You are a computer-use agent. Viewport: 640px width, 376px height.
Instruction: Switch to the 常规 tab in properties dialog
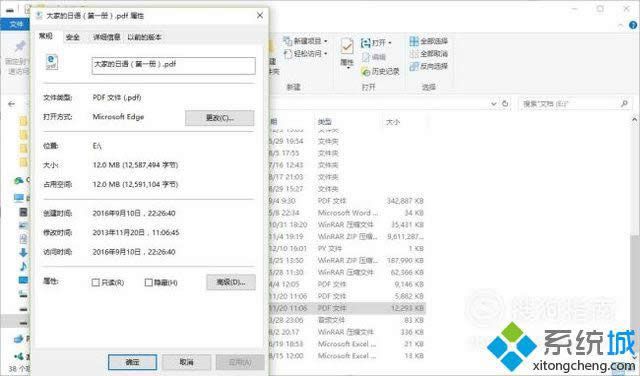point(46,36)
